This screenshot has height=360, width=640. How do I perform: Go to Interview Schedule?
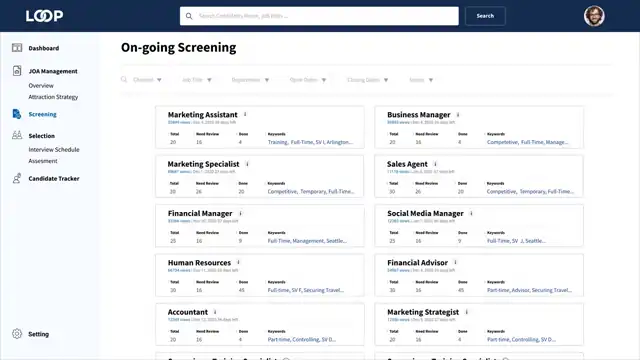[x=54, y=149]
